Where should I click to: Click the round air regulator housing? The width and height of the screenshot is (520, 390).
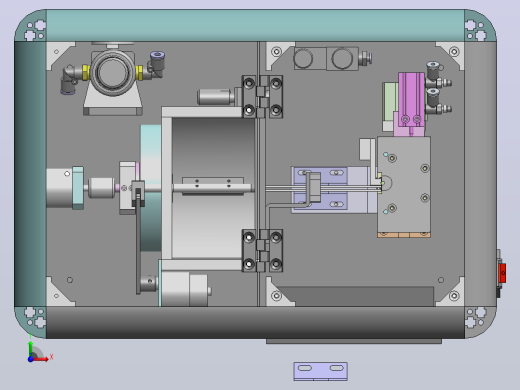[x=113, y=73]
